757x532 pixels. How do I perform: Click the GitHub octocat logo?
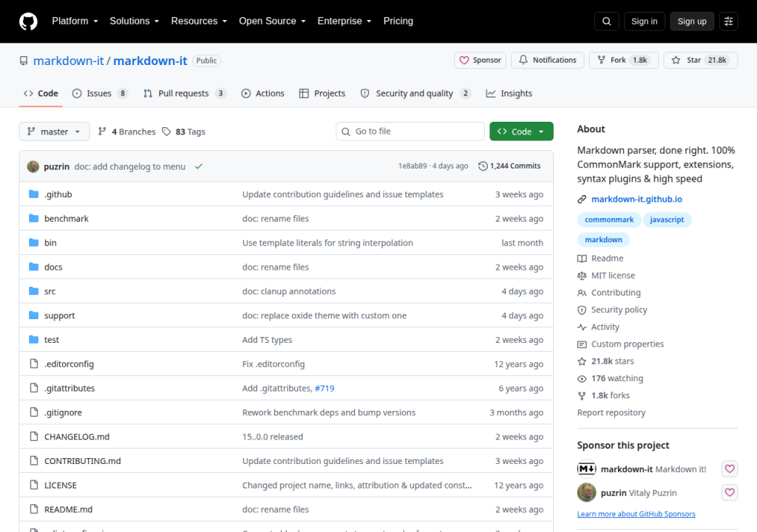28,21
